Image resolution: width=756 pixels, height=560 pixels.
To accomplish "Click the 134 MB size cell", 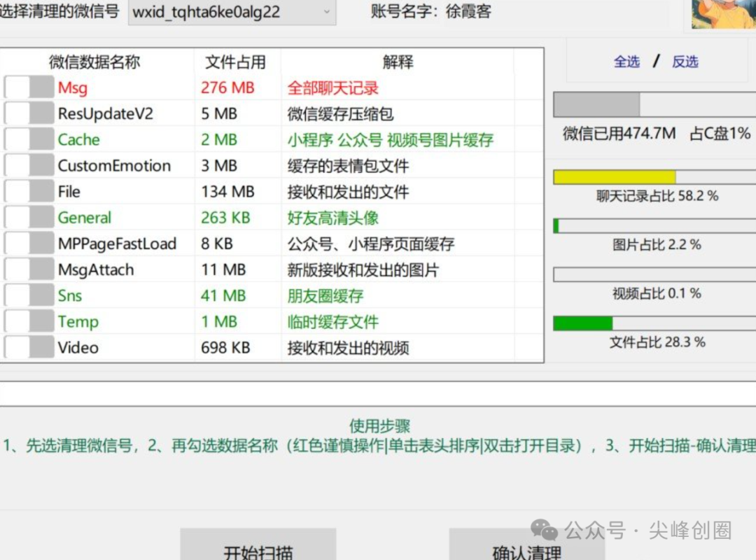I will pos(227,192).
